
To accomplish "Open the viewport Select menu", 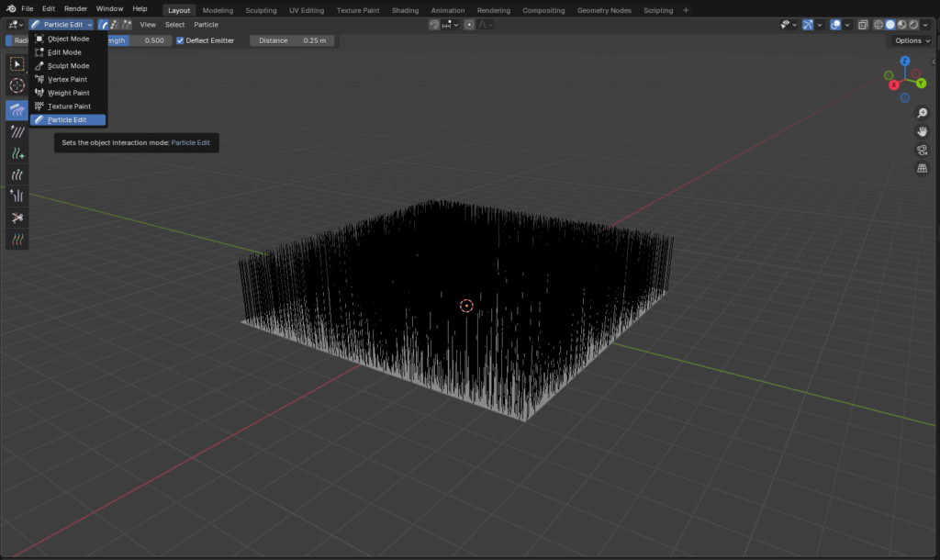I will pyautogui.click(x=174, y=25).
